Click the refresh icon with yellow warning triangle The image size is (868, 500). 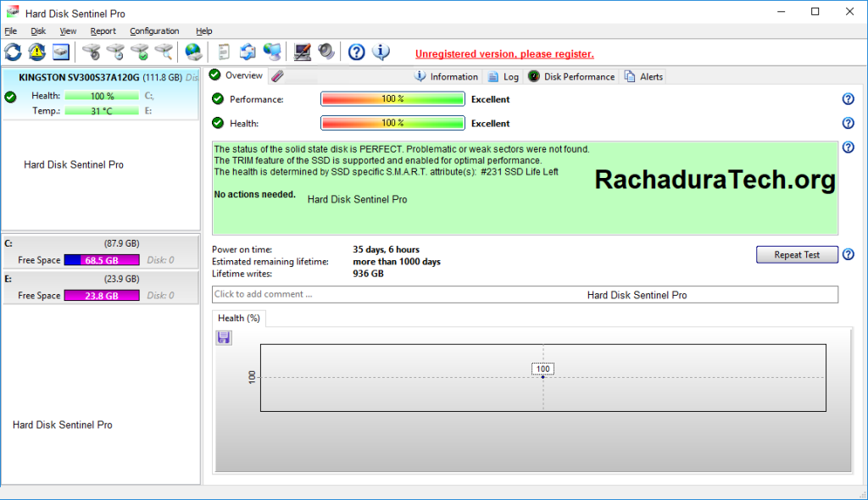pos(37,53)
